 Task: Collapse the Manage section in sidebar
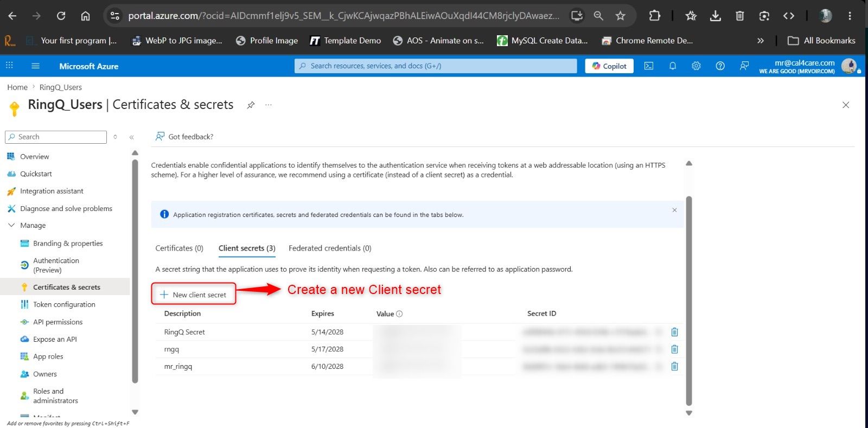[11, 225]
